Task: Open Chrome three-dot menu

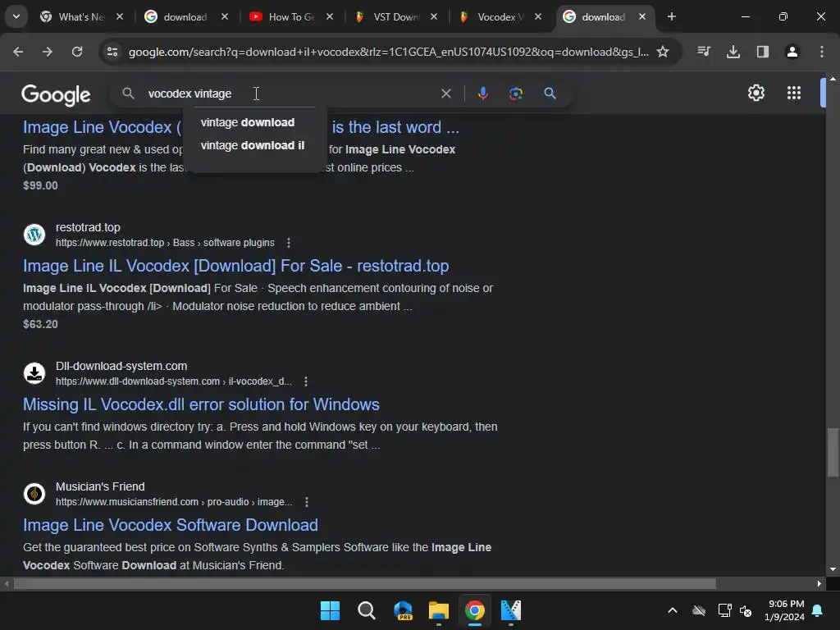Action: click(x=822, y=52)
